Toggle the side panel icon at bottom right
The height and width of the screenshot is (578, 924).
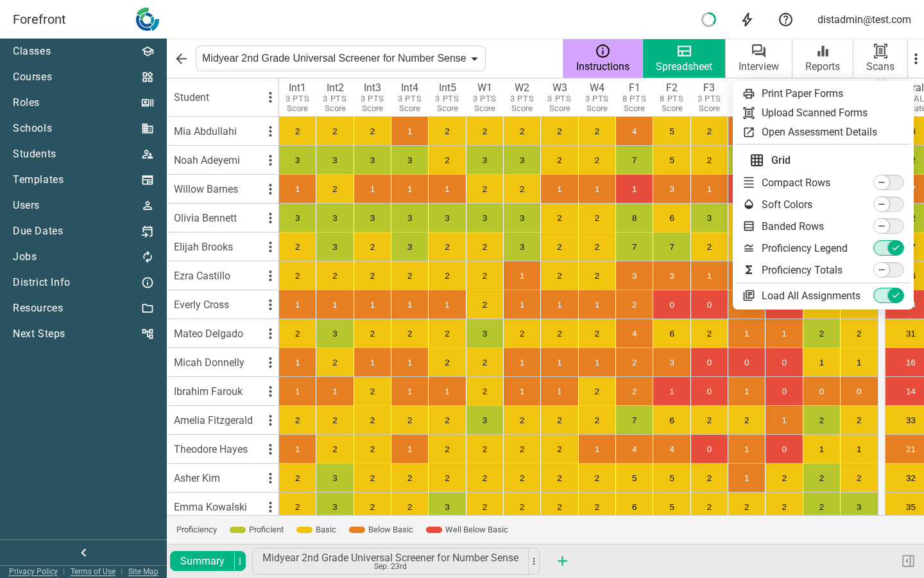point(908,561)
